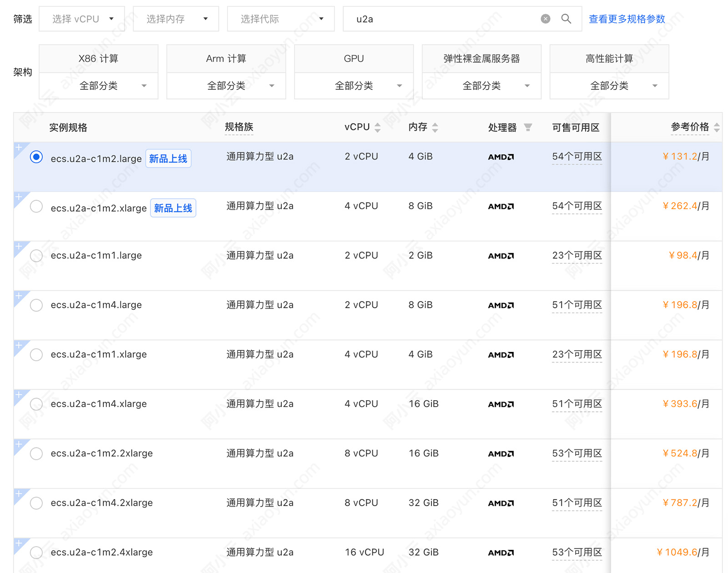
Task: Open 查看更多规格参数 link
Action: click(627, 19)
